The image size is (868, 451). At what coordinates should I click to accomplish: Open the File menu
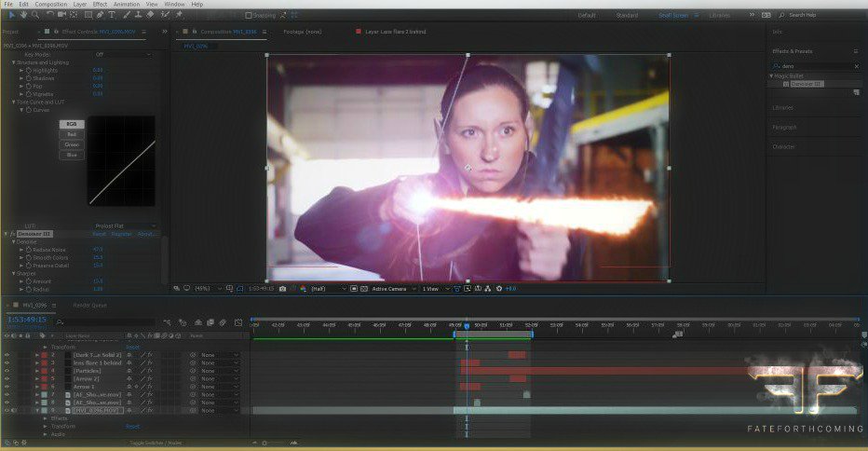(x=7, y=4)
